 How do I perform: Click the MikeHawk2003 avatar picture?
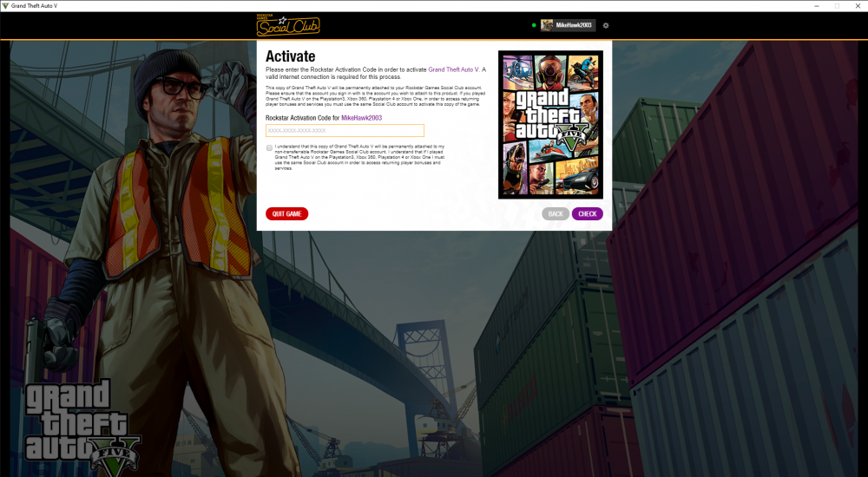pyautogui.click(x=547, y=25)
